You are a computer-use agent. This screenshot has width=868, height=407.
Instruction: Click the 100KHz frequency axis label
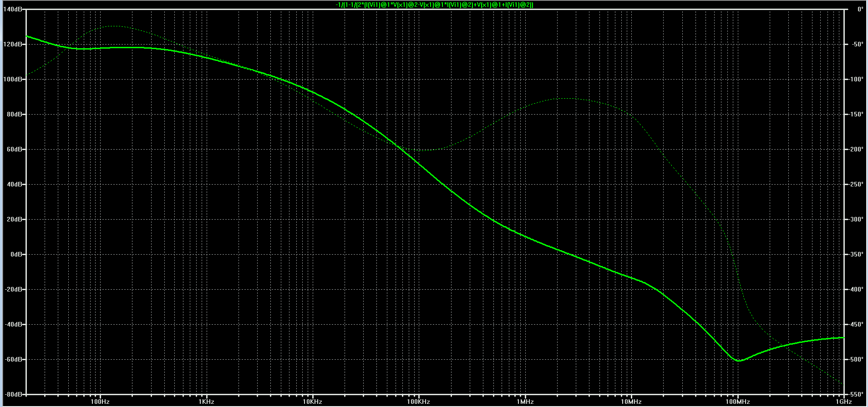[x=419, y=402]
